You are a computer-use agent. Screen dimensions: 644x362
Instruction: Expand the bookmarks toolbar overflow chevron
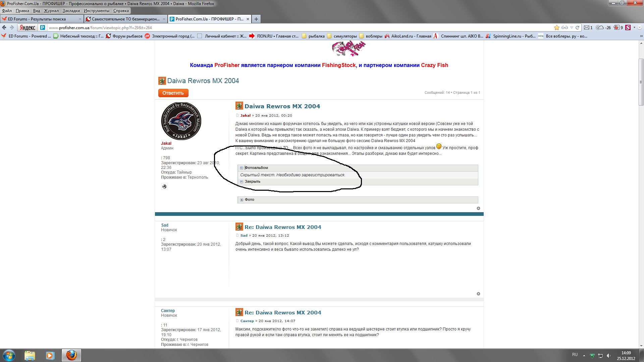(x=641, y=36)
